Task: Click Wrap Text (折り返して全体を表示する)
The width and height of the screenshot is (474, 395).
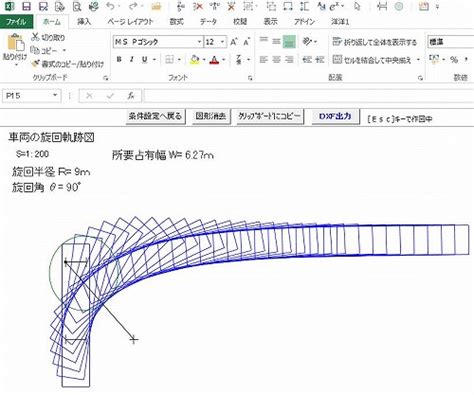Action: (375, 42)
